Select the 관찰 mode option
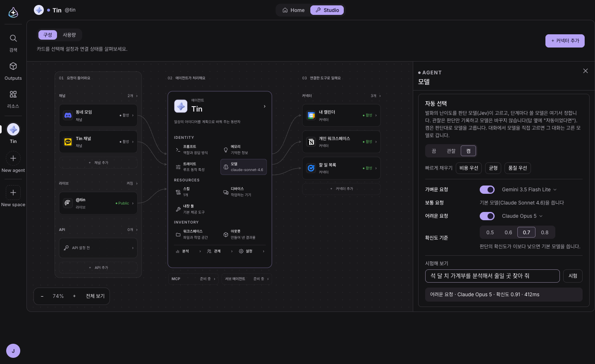Viewport: 595px width, 364px height. coord(451,151)
